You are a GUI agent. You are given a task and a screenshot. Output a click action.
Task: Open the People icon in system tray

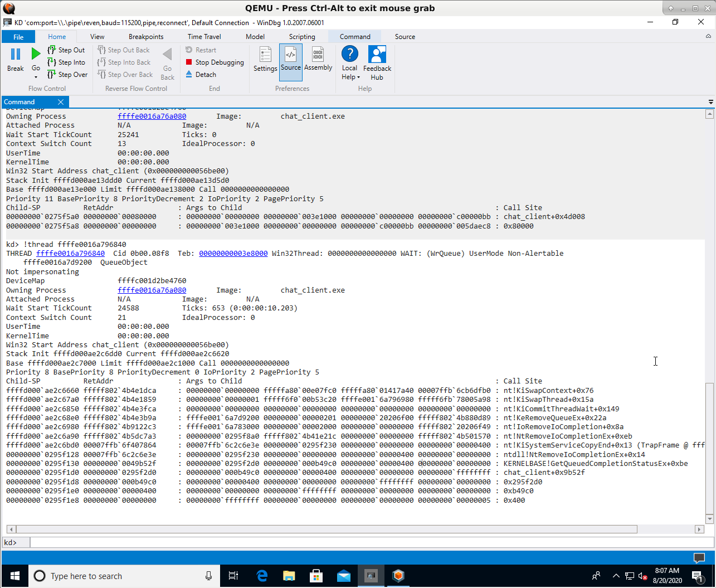click(x=596, y=576)
